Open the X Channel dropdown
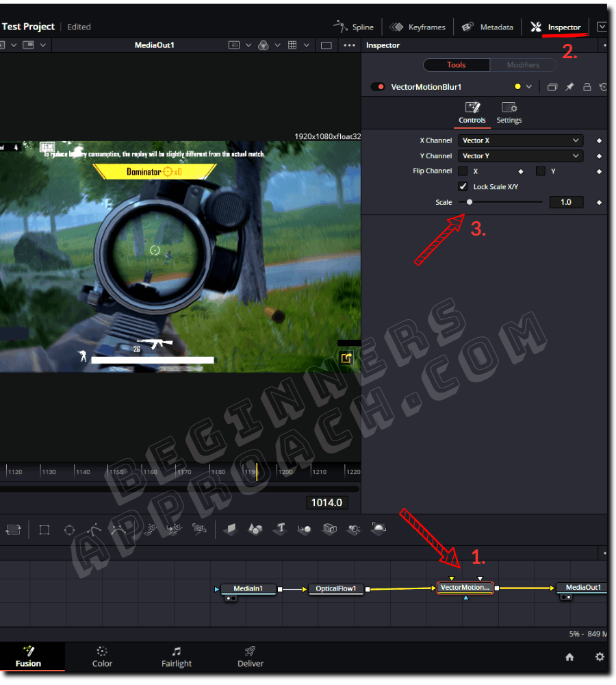This screenshot has width=616, height=685. 520,140
